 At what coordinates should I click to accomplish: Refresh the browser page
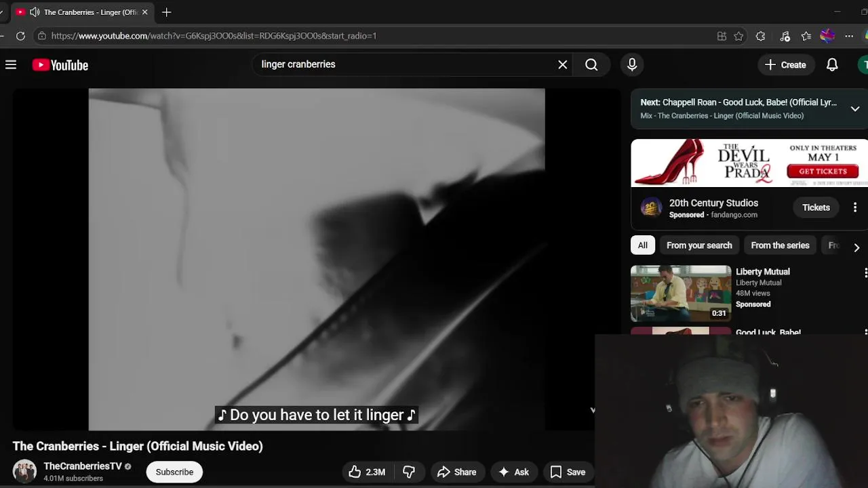click(20, 36)
